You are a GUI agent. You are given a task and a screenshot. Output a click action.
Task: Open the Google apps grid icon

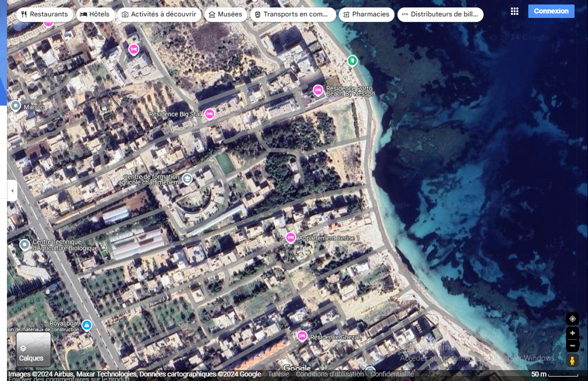pyautogui.click(x=515, y=11)
